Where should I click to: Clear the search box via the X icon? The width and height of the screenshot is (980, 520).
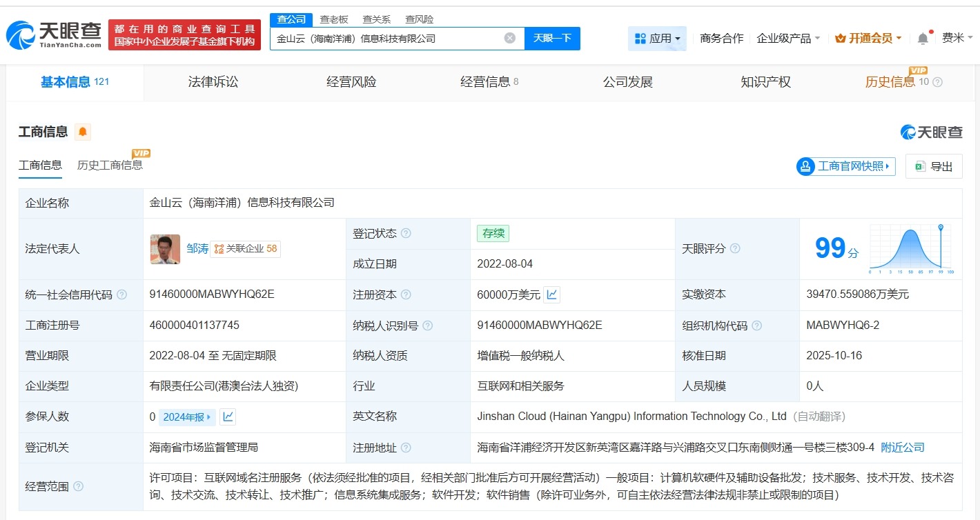pyautogui.click(x=510, y=38)
